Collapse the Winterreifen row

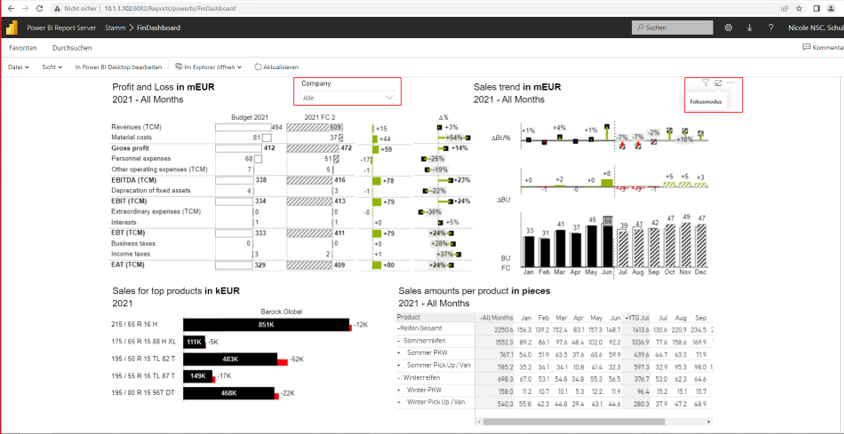click(x=398, y=377)
